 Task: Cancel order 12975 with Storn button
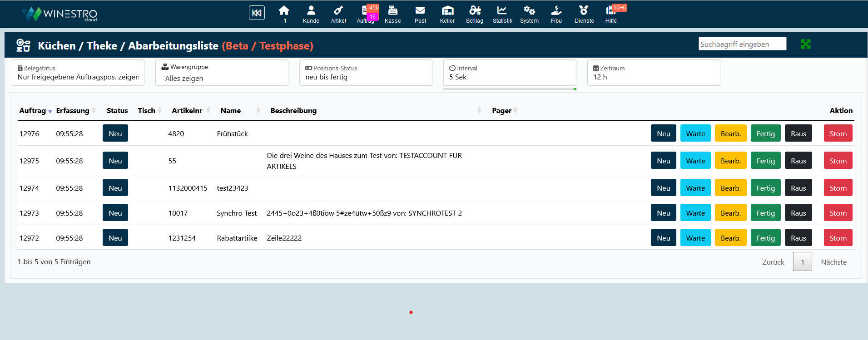[838, 161]
